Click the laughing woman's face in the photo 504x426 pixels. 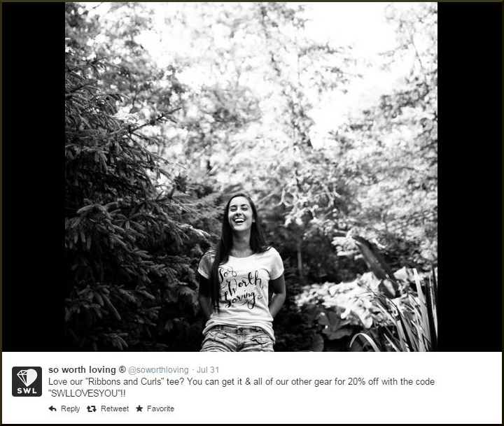click(x=240, y=215)
